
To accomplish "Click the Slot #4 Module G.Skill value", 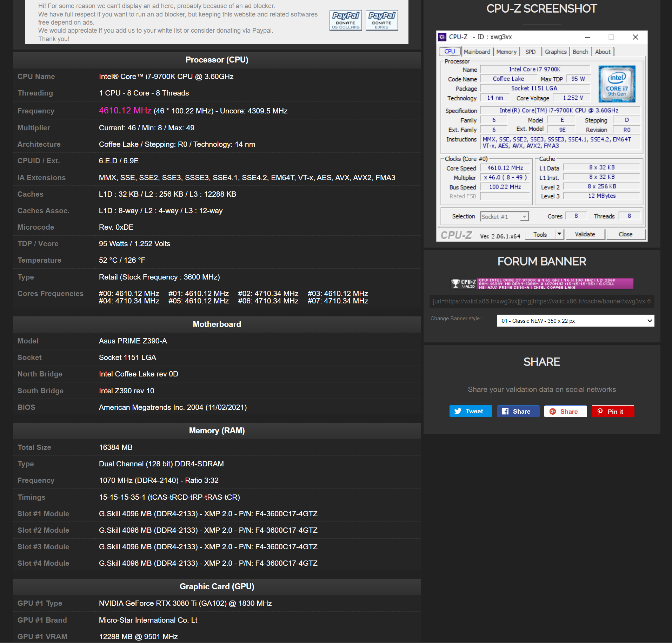I will click(x=208, y=563).
